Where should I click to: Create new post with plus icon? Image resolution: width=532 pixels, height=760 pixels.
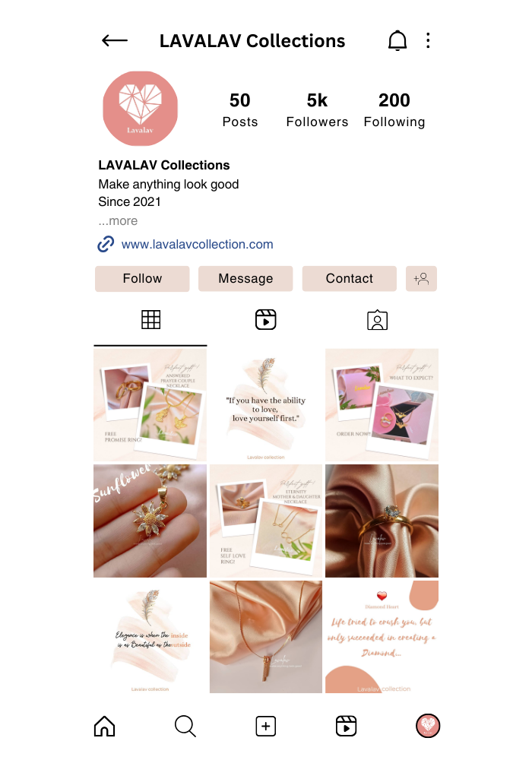tap(265, 726)
